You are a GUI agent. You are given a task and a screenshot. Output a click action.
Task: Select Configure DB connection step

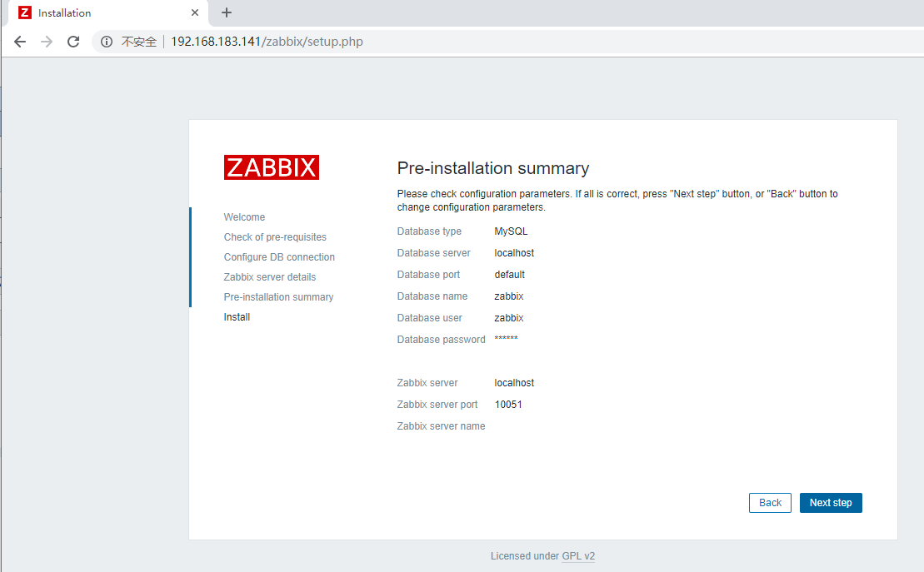coord(279,257)
